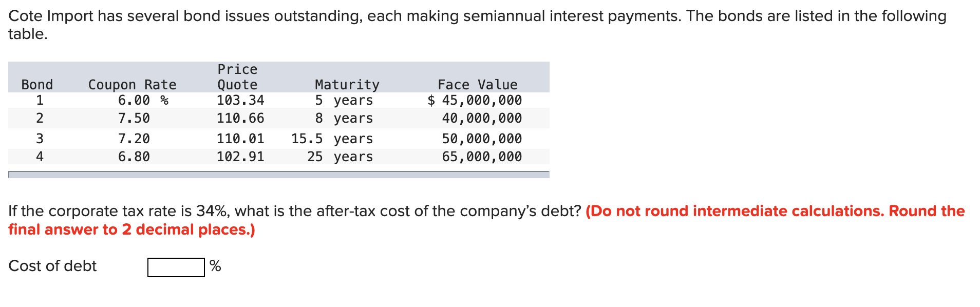Select the Price Quote column header
980x307 pixels.
237,77
